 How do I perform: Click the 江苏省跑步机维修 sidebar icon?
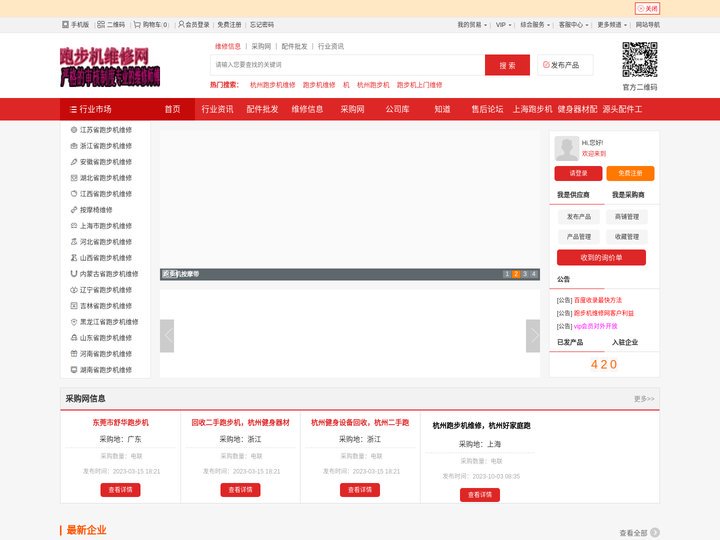[73, 130]
